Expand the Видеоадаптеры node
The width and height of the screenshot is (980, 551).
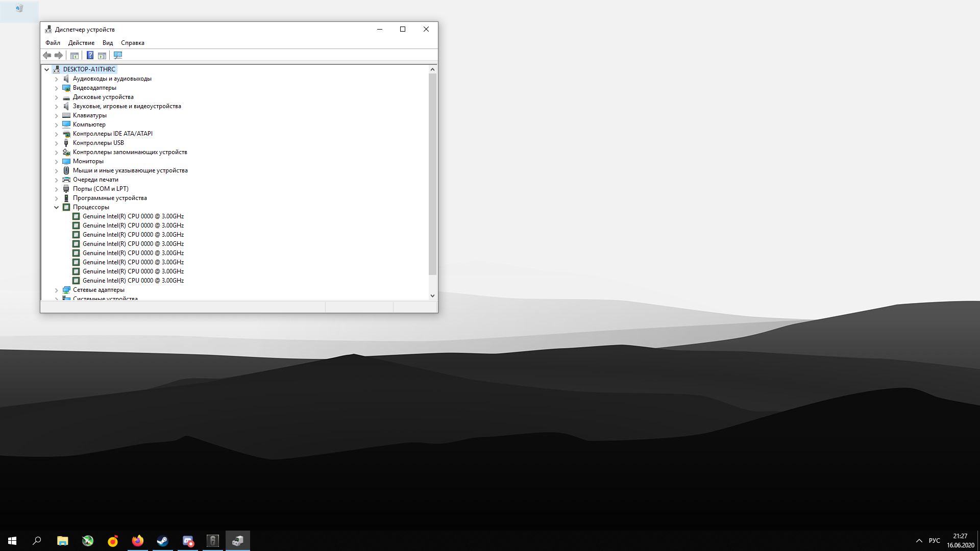point(57,88)
